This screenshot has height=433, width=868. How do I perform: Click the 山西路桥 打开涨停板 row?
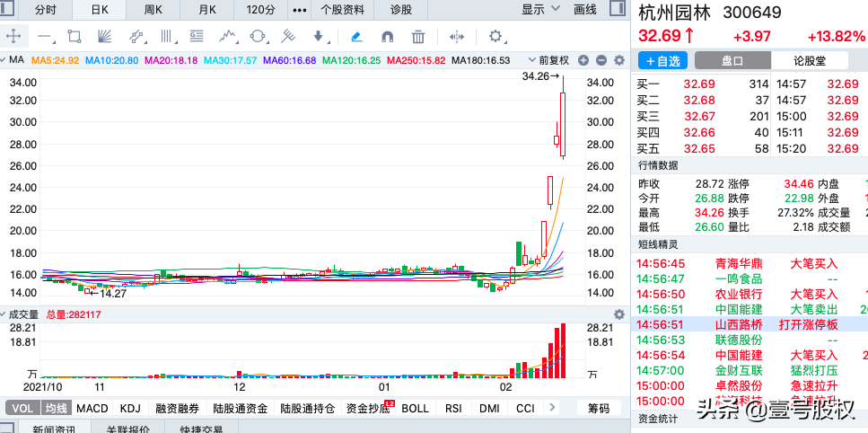(750, 324)
